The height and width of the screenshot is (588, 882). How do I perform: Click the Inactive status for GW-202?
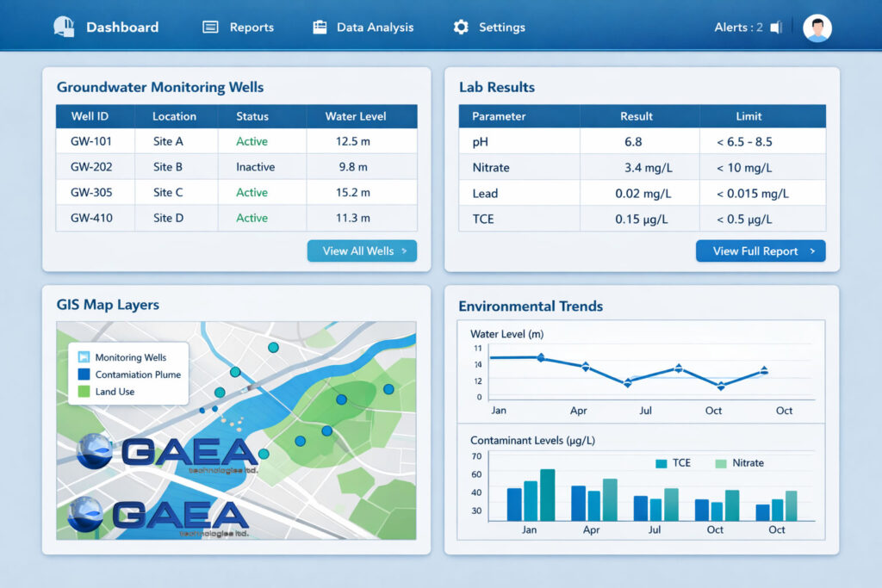click(255, 167)
